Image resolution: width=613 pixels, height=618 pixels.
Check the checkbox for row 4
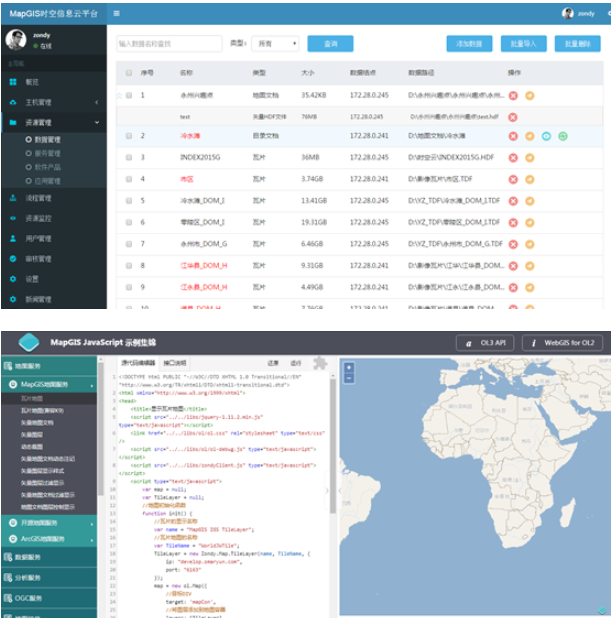[129, 179]
